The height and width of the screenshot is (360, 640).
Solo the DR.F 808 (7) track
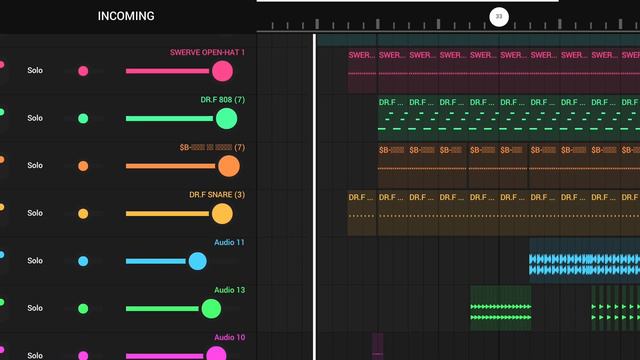35,118
